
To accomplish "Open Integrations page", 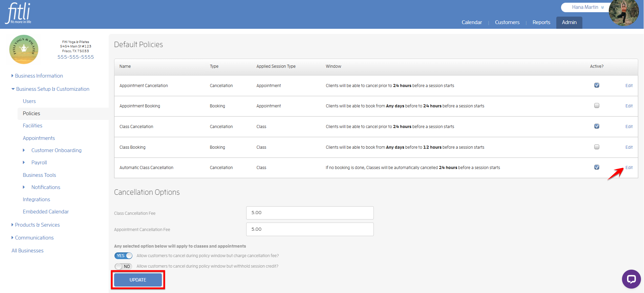I will click(x=36, y=200).
